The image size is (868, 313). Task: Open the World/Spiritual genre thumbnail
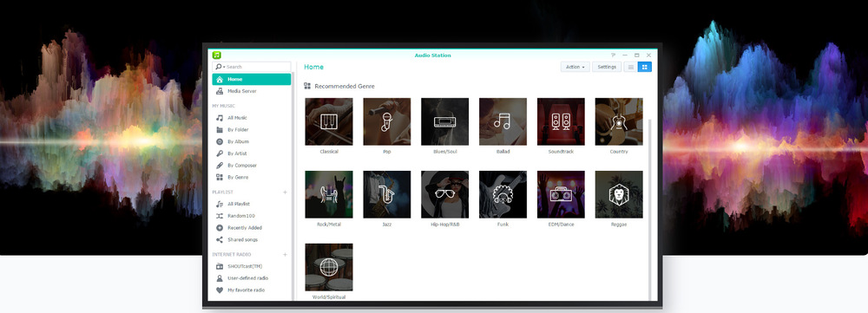(329, 267)
